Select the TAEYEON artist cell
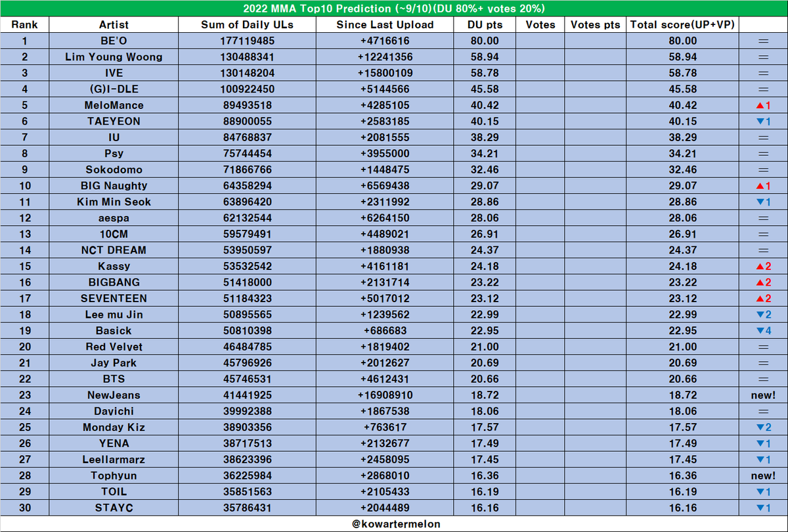 click(114, 122)
